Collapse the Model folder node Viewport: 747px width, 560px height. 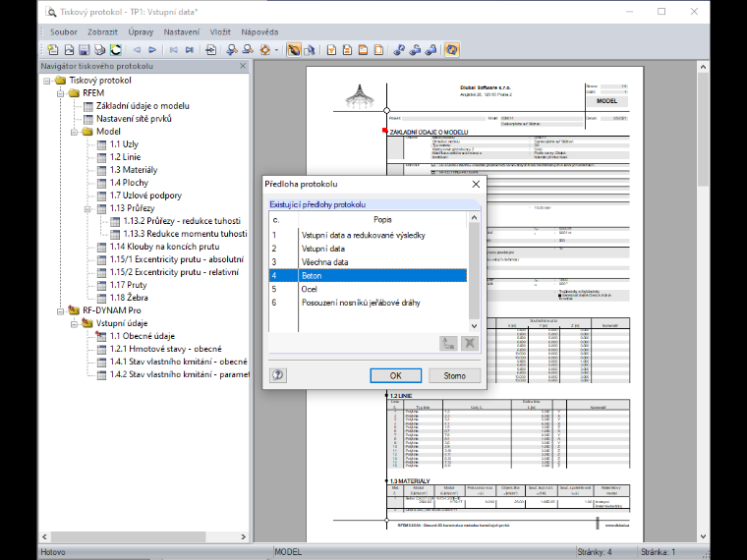(74, 132)
